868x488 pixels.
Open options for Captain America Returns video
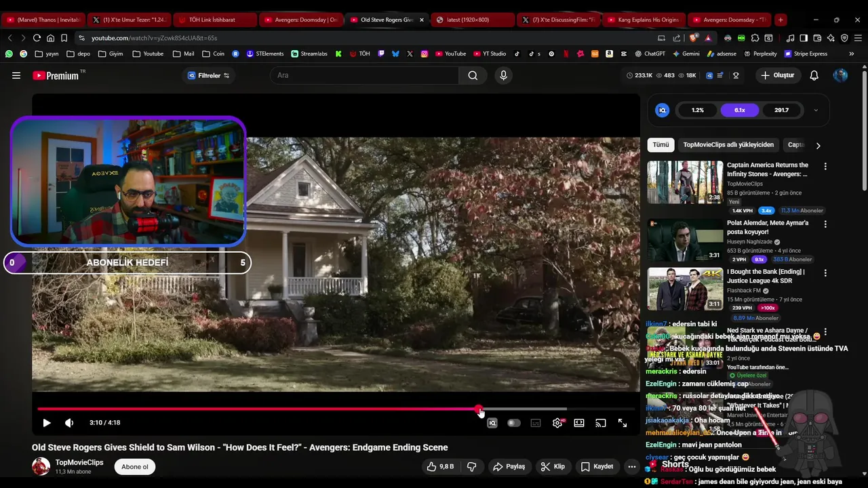[825, 166]
